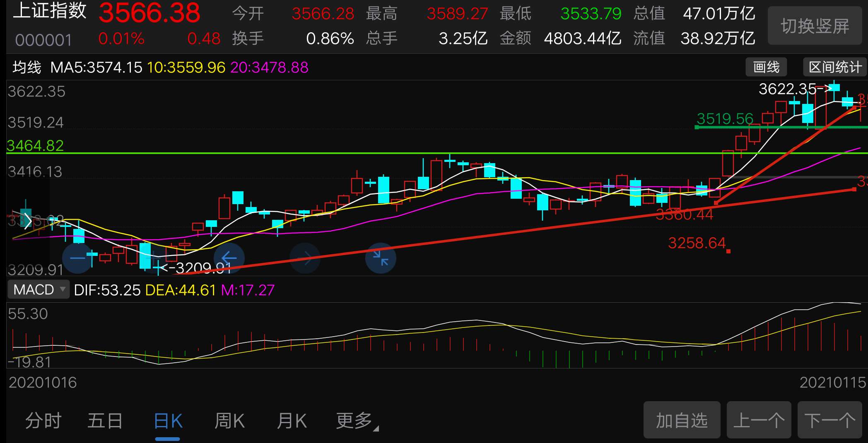Tap the 今开 value 3566.28

[323, 14]
